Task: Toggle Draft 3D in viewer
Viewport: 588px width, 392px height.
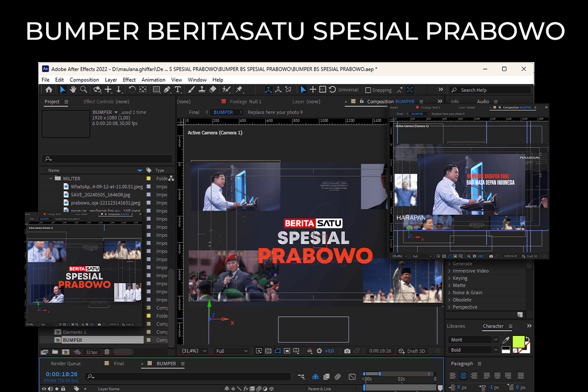Action: click(x=412, y=351)
